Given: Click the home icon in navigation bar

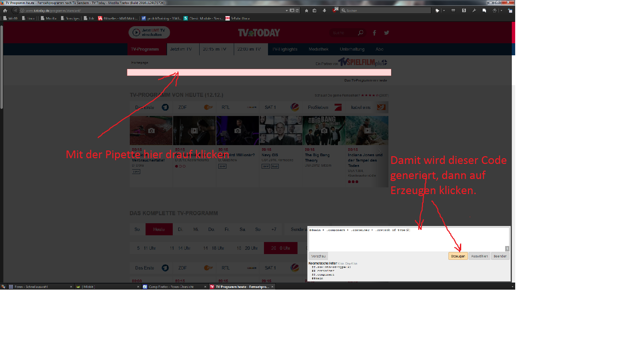Looking at the screenshot, I should [x=5, y=10].
